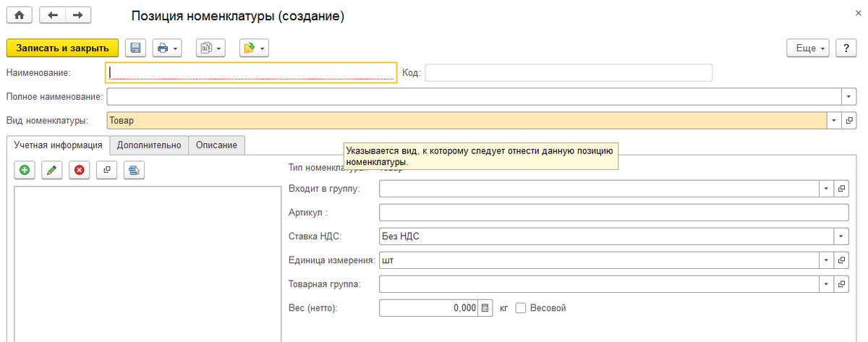Click the empty list area on Учетная информация
868x342 pixels.
[148, 264]
